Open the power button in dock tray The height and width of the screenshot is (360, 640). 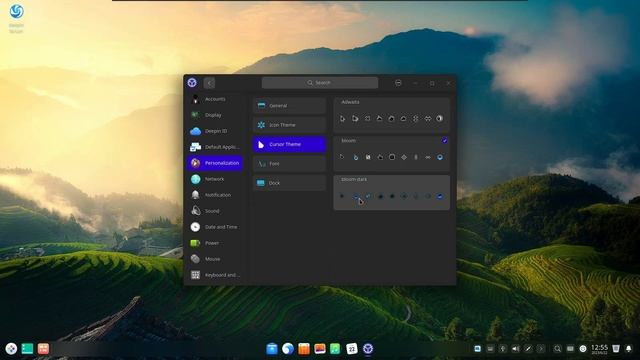[583, 349]
